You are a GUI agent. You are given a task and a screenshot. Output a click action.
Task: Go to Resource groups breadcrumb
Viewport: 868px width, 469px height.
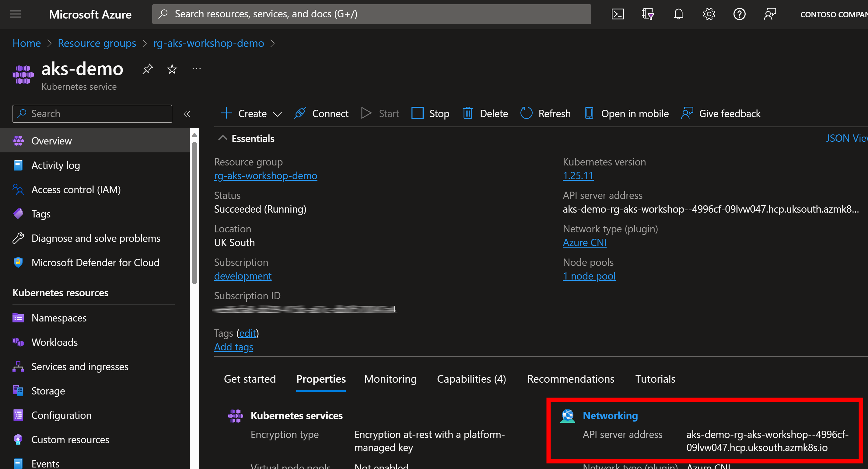pyautogui.click(x=97, y=43)
